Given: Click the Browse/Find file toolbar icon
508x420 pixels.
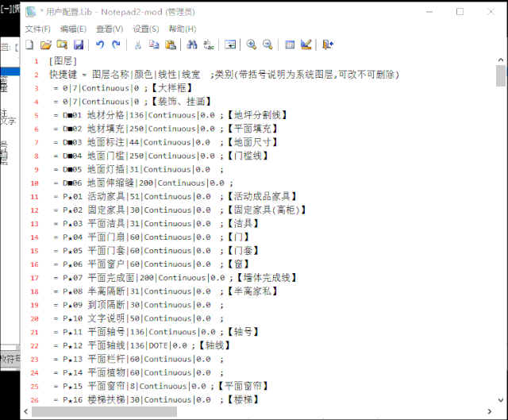Looking at the screenshot, I should 62,44.
